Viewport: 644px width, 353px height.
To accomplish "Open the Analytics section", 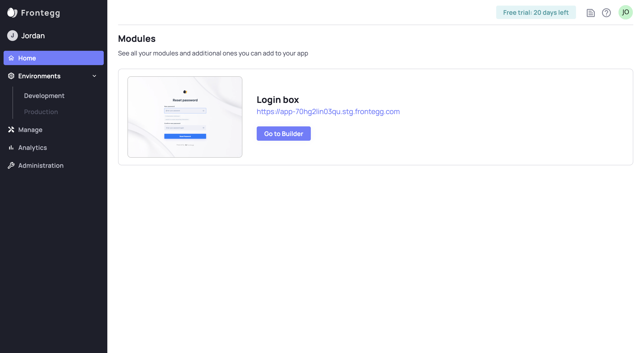I will coord(32,148).
